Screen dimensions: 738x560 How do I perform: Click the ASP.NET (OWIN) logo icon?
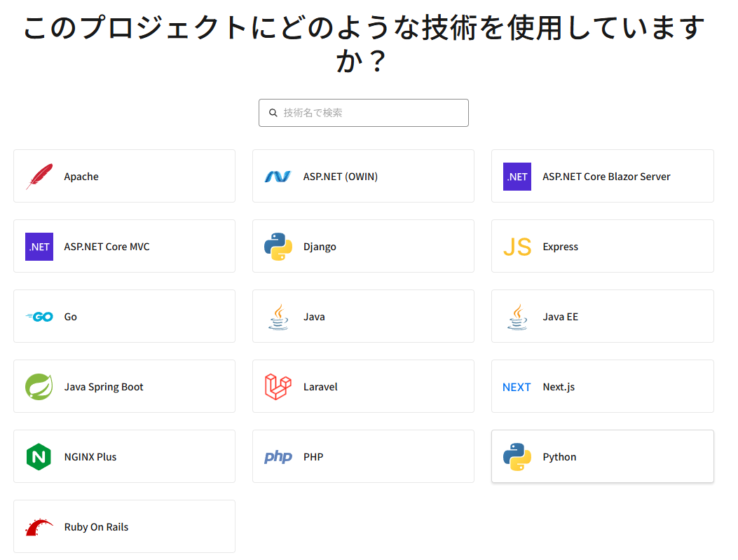point(278,177)
